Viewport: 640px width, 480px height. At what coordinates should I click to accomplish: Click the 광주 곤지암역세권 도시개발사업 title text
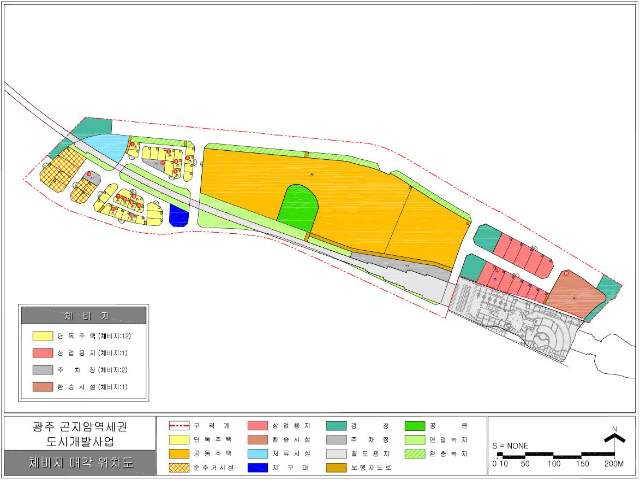pyautogui.click(x=79, y=434)
